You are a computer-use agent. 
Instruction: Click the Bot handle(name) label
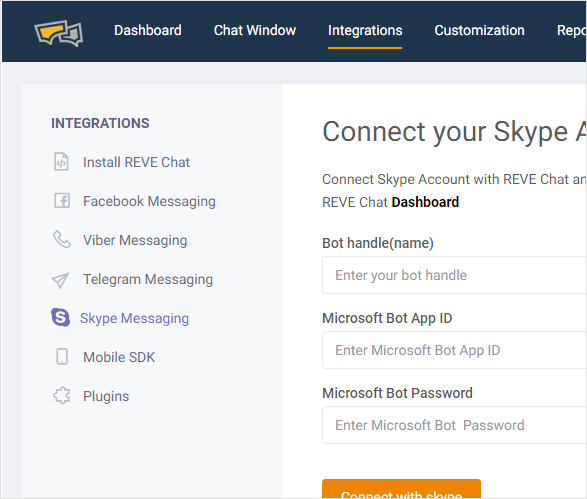click(378, 243)
